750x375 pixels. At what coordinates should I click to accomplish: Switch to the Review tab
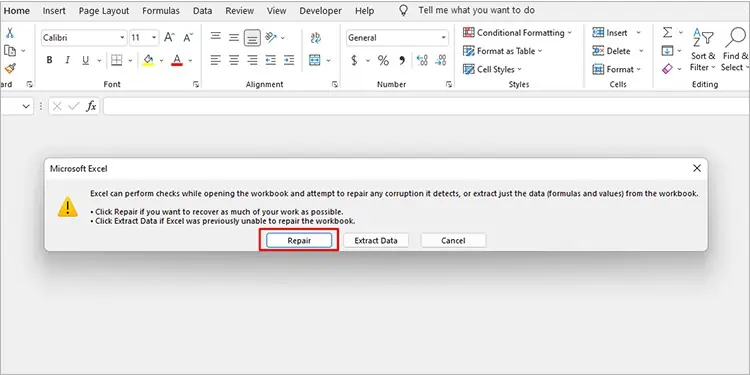(x=240, y=11)
